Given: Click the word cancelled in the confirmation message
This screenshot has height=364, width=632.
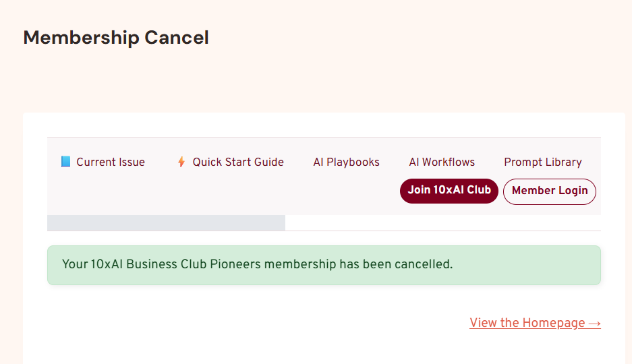Looking at the screenshot, I should coord(424,264).
